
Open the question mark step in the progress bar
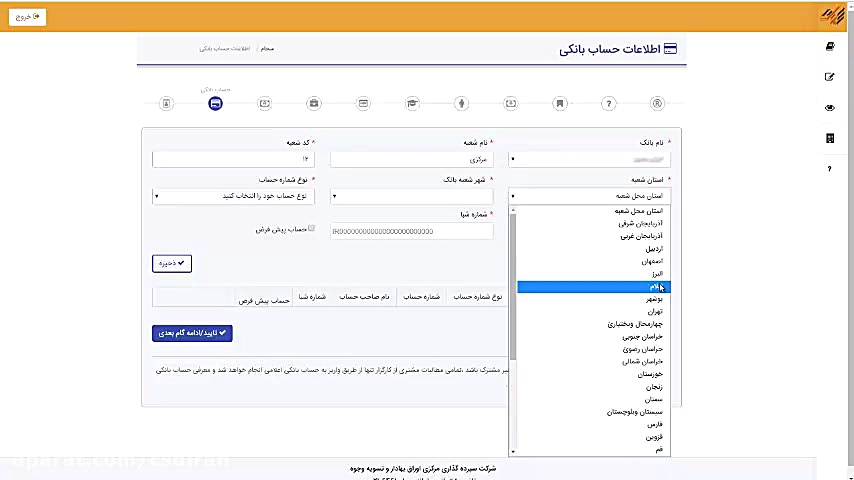tap(608, 104)
